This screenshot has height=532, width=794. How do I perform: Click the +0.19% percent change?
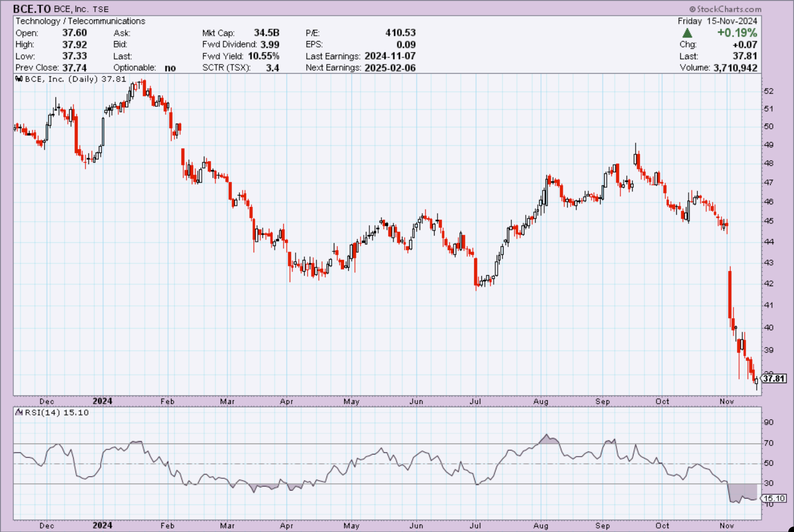click(x=737, y=33)
